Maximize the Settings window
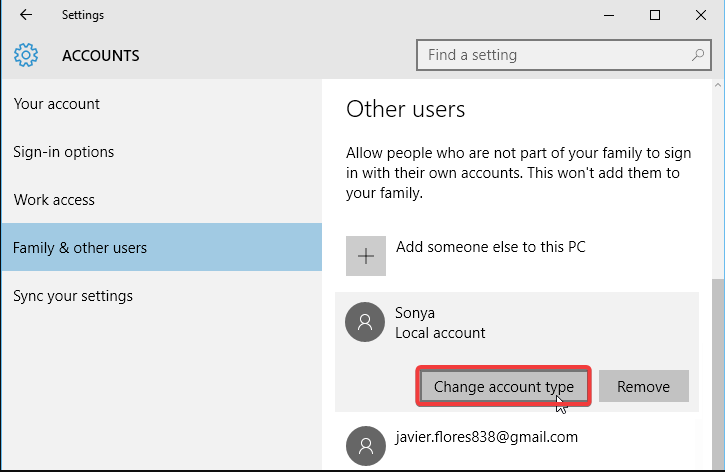 point(655,15)
